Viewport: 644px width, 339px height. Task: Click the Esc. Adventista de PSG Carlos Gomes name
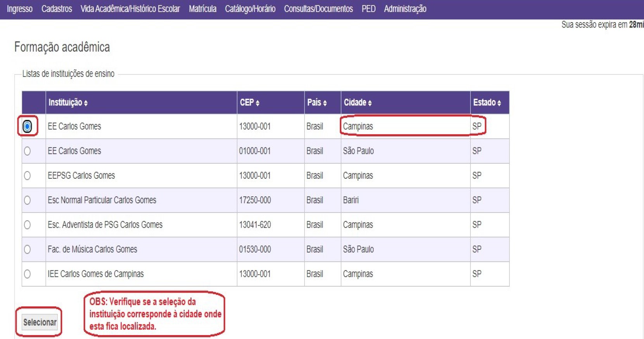click(x=105, y=225)
